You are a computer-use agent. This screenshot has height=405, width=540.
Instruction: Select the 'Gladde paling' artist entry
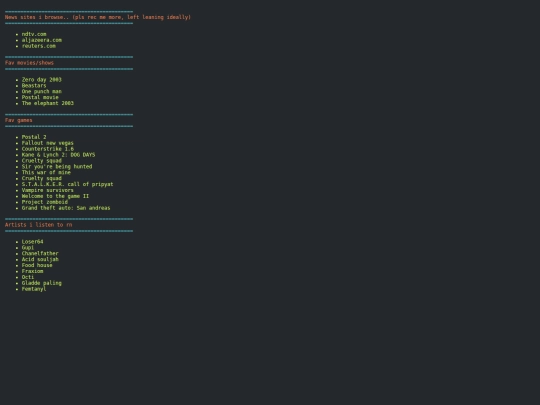[42, 283]
